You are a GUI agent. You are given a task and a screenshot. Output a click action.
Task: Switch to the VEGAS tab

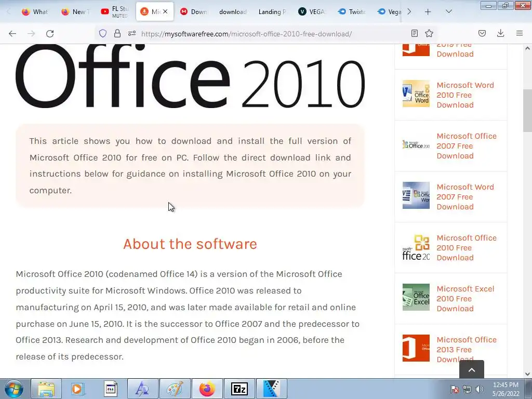(312, 11)
